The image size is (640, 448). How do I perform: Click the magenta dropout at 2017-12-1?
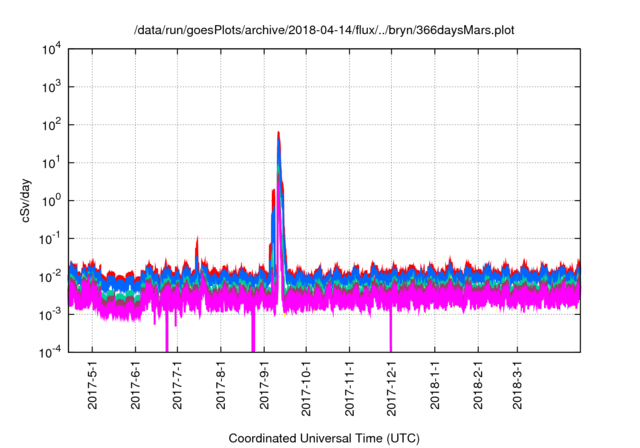tap(391, 330)
